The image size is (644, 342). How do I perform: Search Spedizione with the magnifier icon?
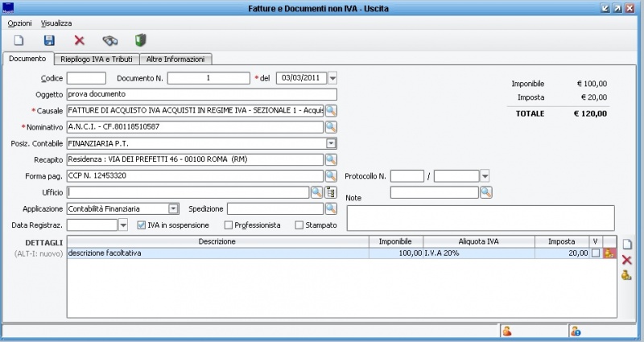click(x=331, y=208)
